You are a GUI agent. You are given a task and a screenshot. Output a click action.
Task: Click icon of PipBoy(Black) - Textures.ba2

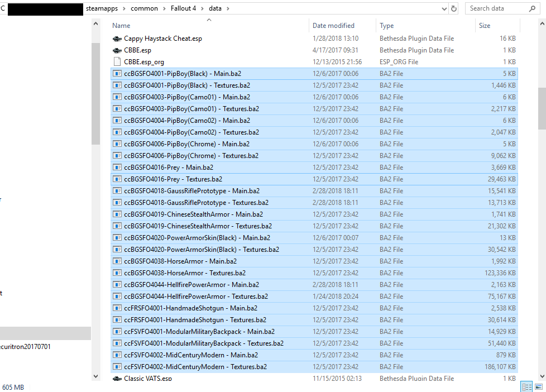[117, 85]
